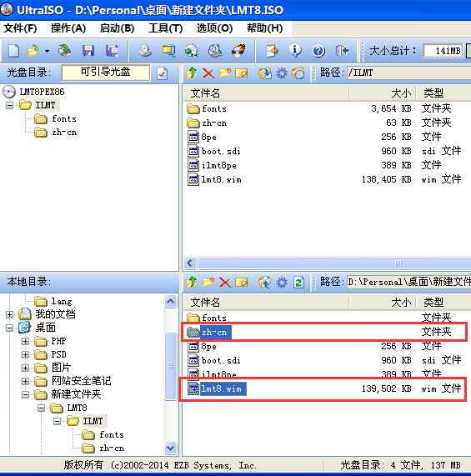471x476 pixels.
Task: Click the red Delete icon in local pane
Action: 225,283
